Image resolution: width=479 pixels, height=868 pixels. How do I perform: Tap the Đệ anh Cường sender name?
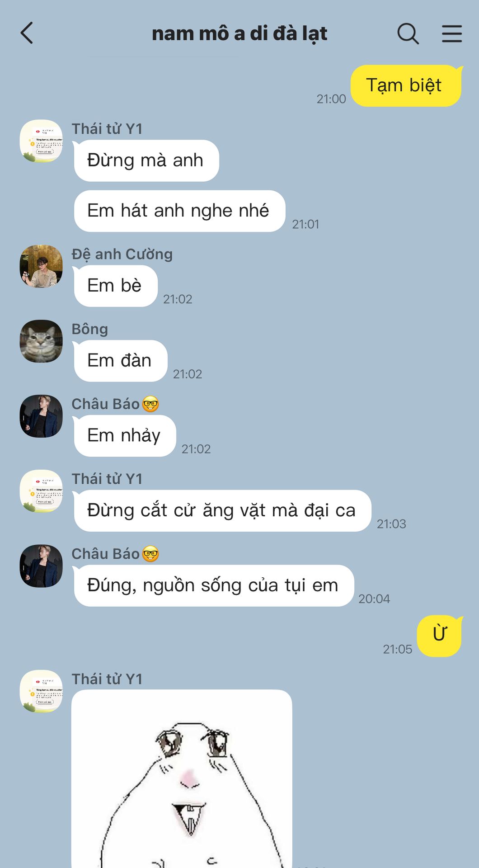[122, 254]
